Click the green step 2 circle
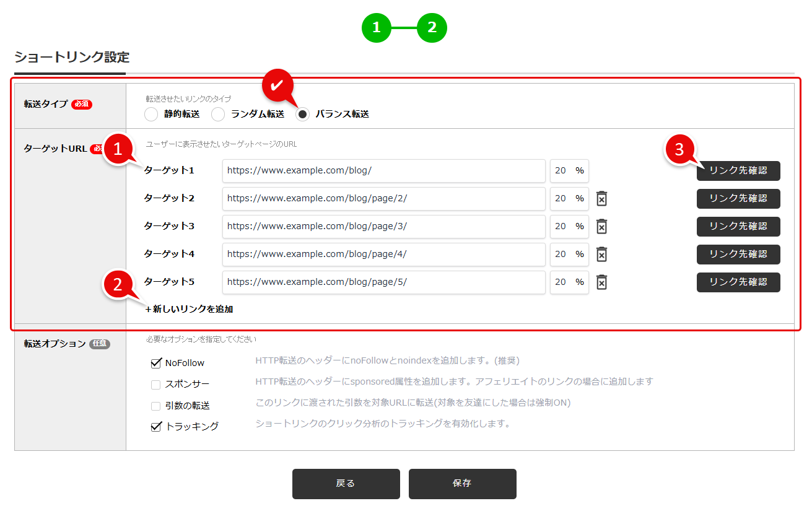Image resolution: width=812 pixels, height=506 pixels. click(433, 27)
